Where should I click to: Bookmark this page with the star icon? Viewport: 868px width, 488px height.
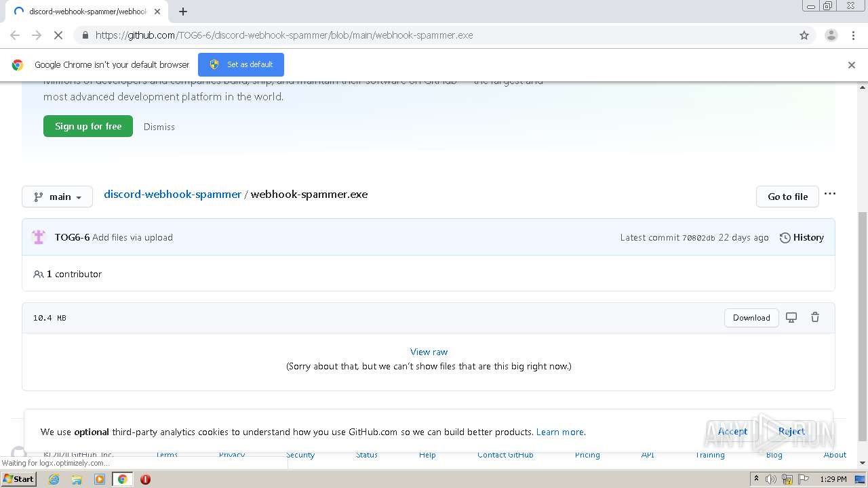[804, 35]
